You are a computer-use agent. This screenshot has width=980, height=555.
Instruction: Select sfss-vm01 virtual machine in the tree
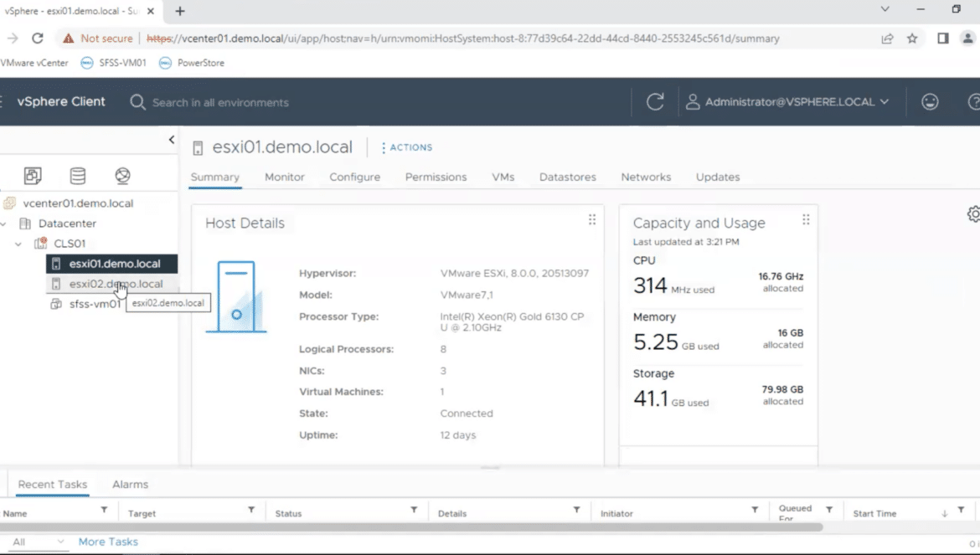[95, 304]
